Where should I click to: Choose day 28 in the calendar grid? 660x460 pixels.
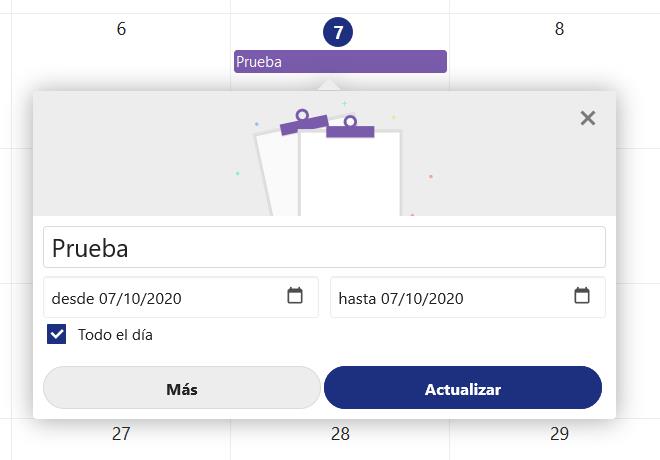tap(340, 434)
